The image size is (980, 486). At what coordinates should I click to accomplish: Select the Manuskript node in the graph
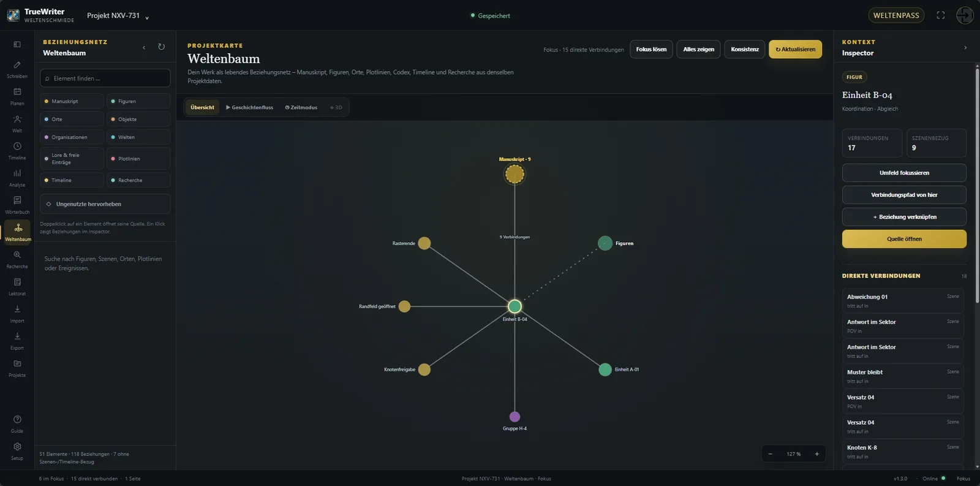[514, 175]
